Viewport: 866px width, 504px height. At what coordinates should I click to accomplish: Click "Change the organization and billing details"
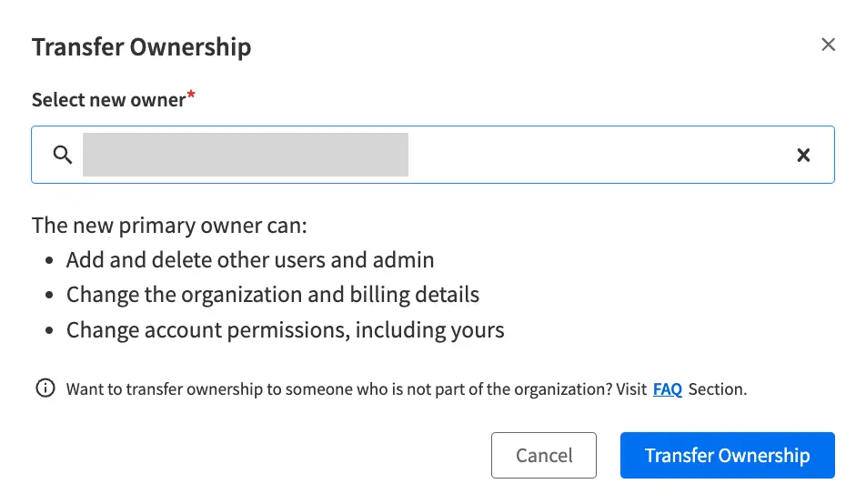(x=272, y=295)
